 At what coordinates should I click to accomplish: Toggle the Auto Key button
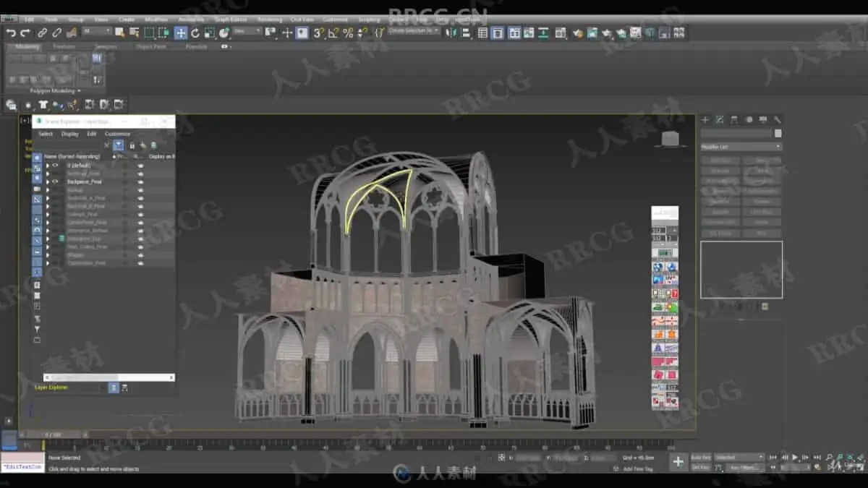tap(701, 457)
